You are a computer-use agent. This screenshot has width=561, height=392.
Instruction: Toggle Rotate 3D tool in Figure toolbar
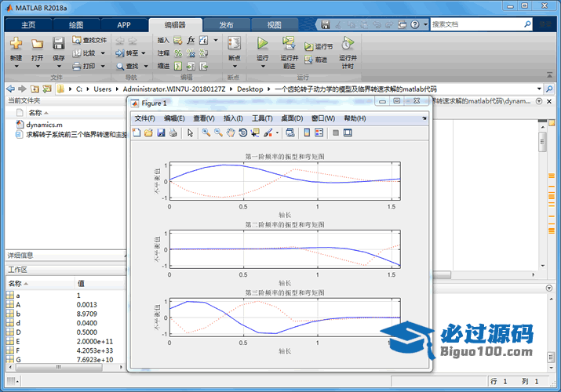[x=243, y=133]
